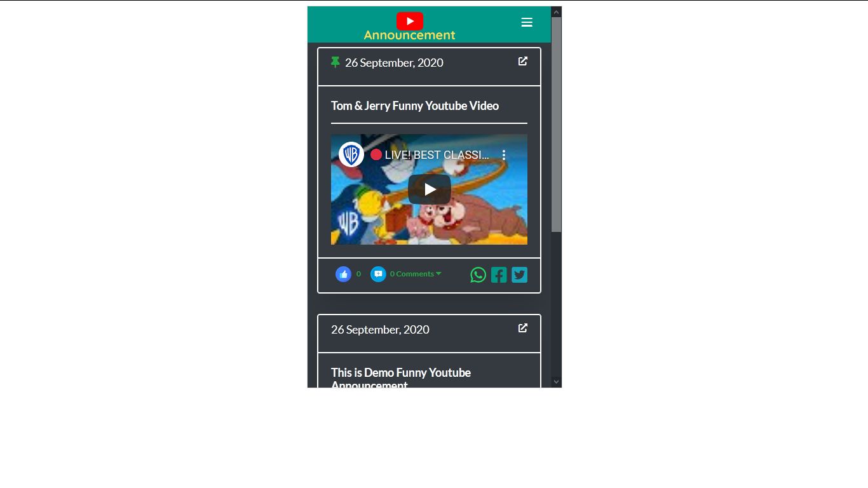This screenshot has width=868, height=488.
Task: Open the external link icon on the pinned post
Action: 522,61
